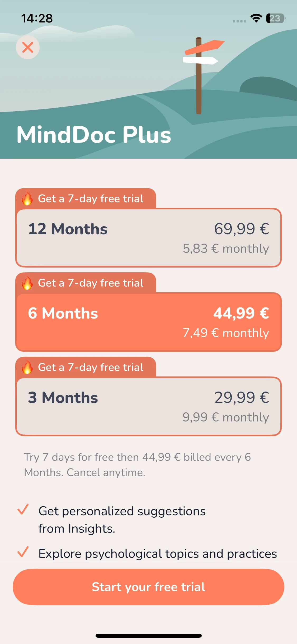
Task: Select the 6 Months plan
Action: (x=148, y=322)
